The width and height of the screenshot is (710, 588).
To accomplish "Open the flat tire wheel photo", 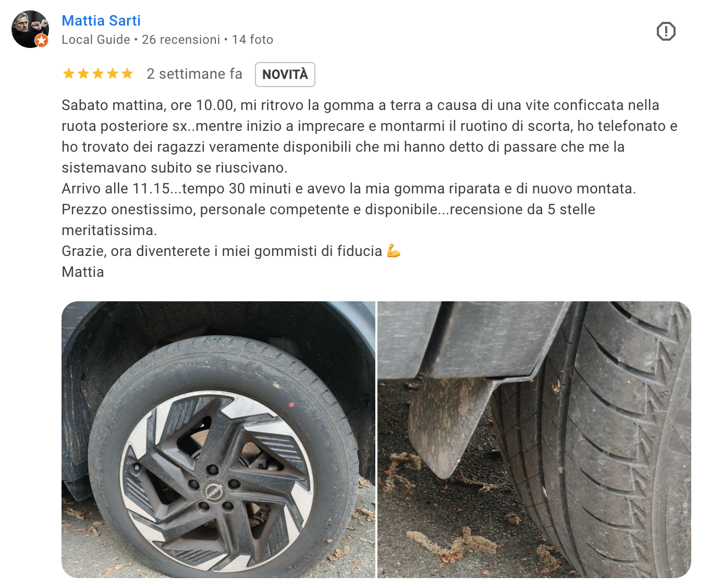I will click(218, 439).
